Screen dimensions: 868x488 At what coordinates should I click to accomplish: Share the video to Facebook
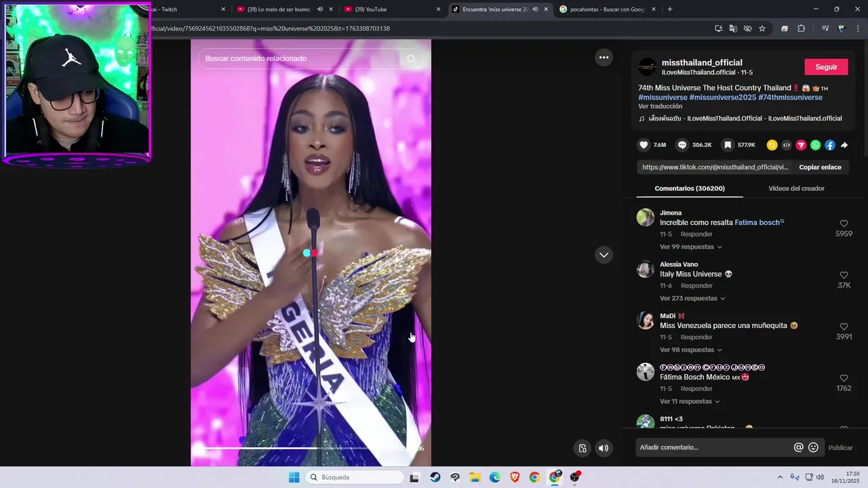[x=830, y=145]
